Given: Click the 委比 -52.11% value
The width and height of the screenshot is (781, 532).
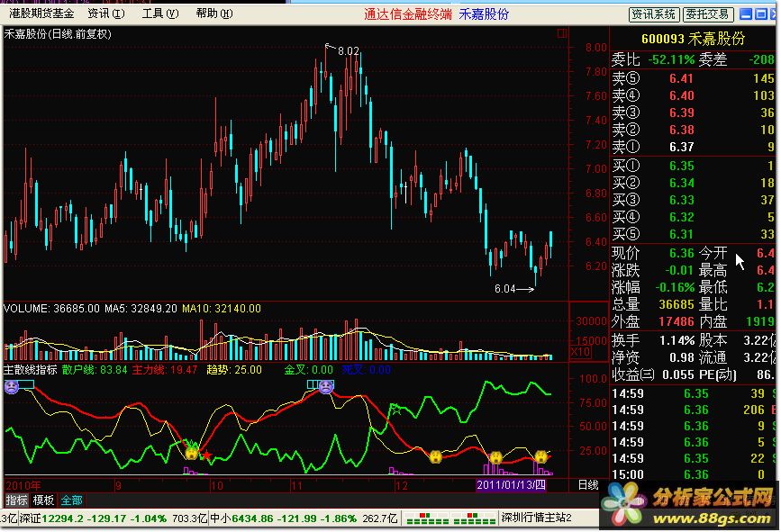Looking at the screenshot, I should click(x=671, y=59).
